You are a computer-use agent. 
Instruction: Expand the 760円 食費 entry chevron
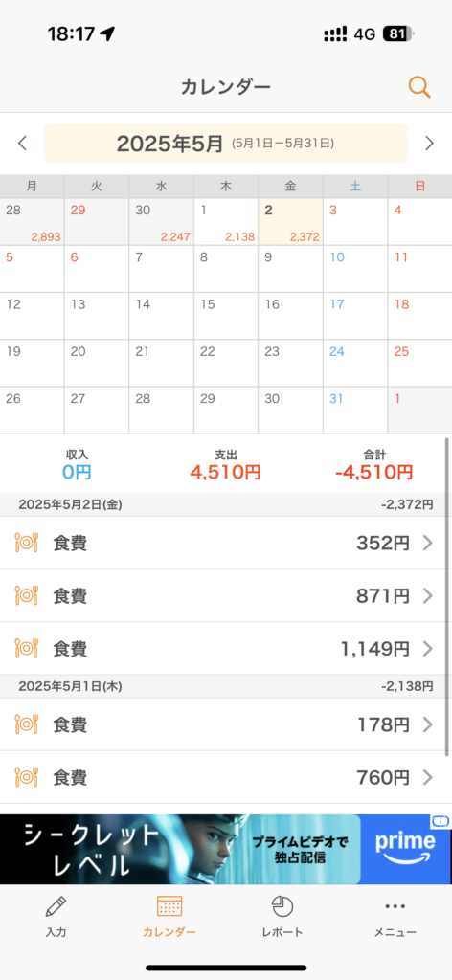pos(428,777)
